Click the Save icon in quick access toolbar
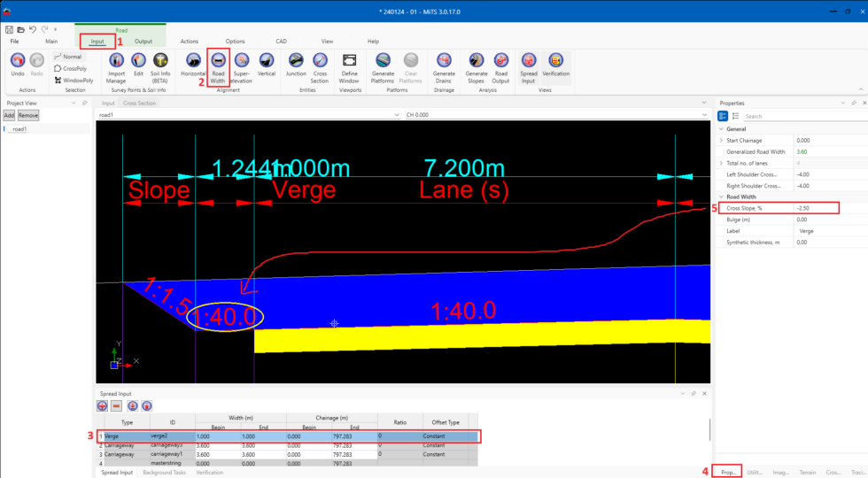Image resolution: width=868 pixels, height=478 pixels. click(x=9, y=29)
